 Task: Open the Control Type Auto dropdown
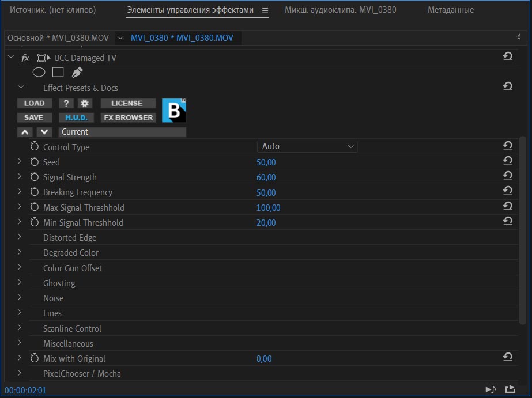click(307, 146)
